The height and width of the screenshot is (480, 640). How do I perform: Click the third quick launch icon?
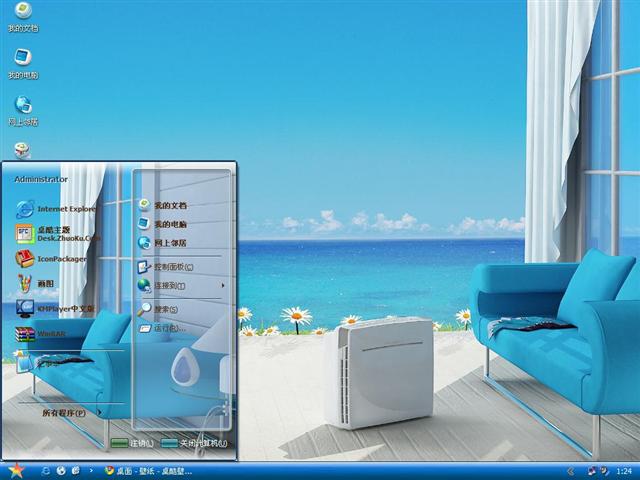[x=76, y=471]
